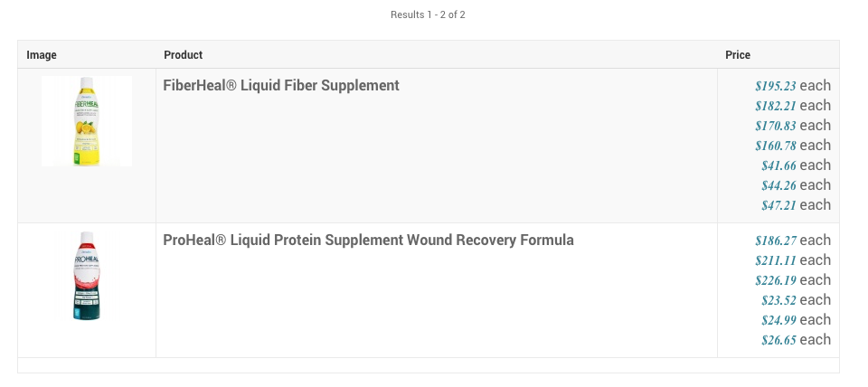This screenshot has height=387, width=868.
Task: Select the $44.26 FiberHeal price
Action: coord(778,185)
